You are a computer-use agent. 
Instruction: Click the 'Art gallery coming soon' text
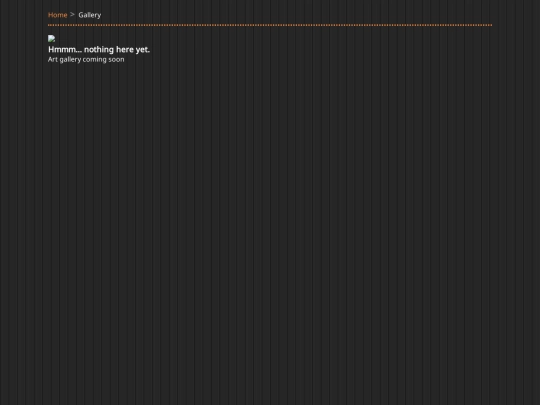[86, 60]
